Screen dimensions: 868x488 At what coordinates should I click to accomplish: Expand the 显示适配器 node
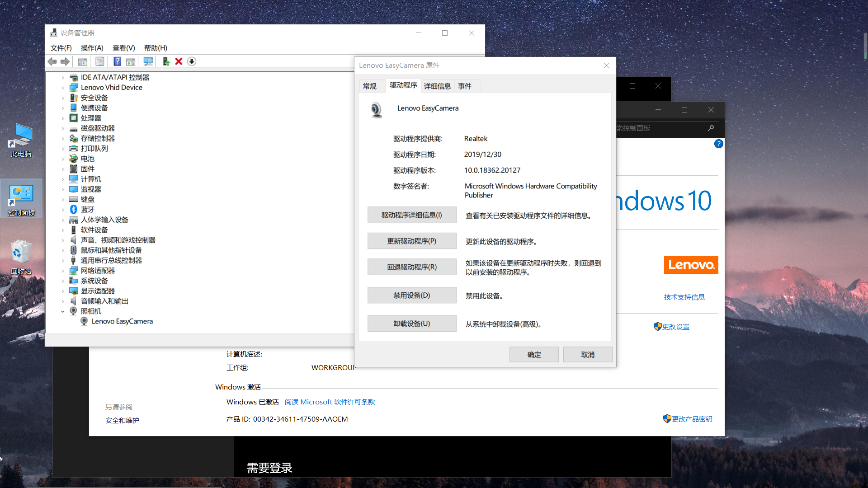click(63, 291)
